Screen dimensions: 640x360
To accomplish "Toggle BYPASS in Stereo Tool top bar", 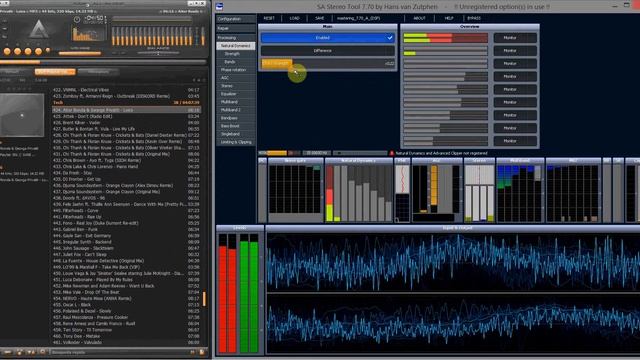I will (473, 18).
